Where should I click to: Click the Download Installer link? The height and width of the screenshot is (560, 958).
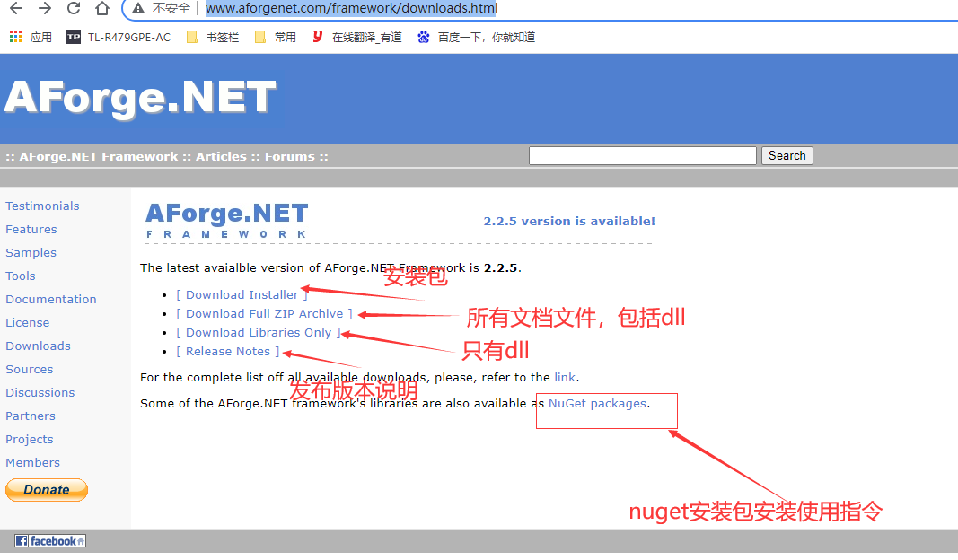pyautogui.click(x=242, y=295)
